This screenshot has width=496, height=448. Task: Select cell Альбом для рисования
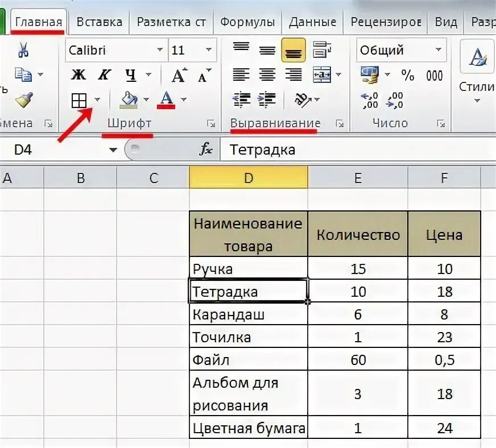coord(249,393)
